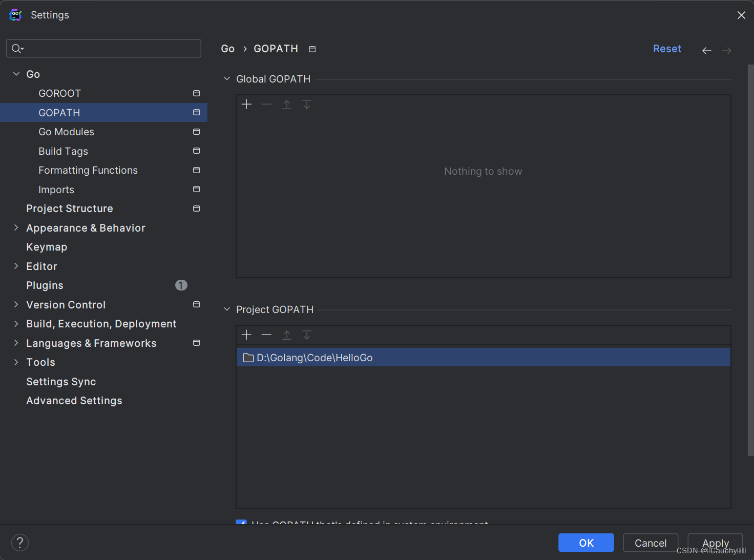Collapse the Project GOPATH section
Image resolution: width=754 pixels, height=560 pixels.
[227, 309]
